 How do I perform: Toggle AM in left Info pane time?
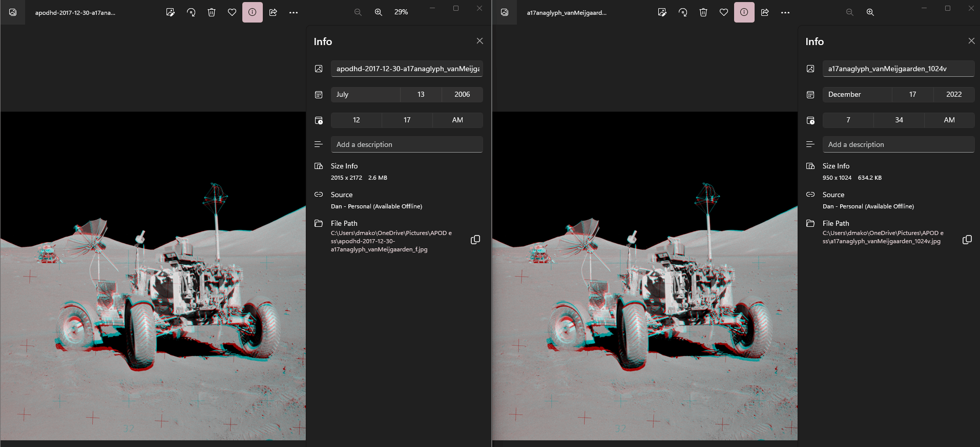pyautogui.click(x=457, y=120)
